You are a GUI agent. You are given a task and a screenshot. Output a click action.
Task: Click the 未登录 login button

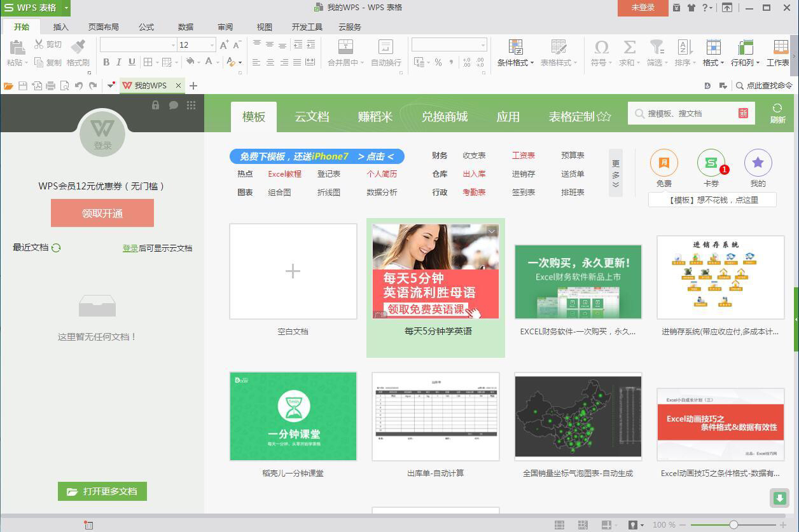pos(643,8)
